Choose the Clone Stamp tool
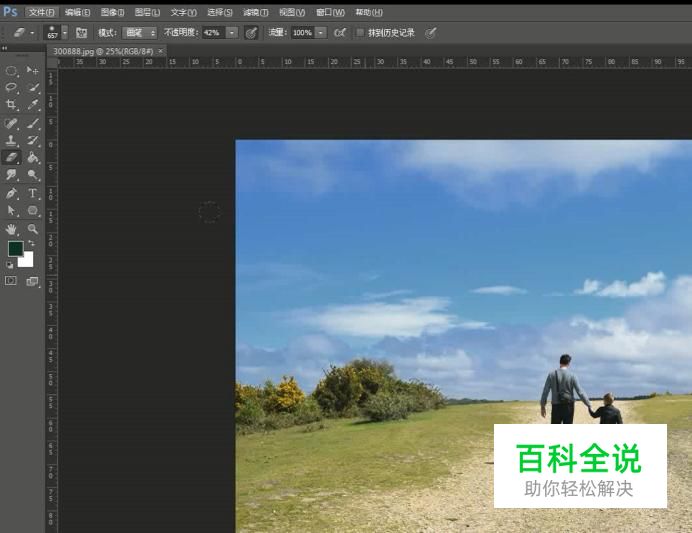 pos(12,140)
